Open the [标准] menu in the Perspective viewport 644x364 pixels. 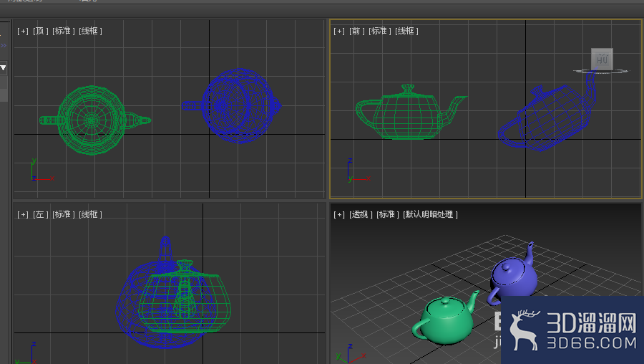pos(388,214)
